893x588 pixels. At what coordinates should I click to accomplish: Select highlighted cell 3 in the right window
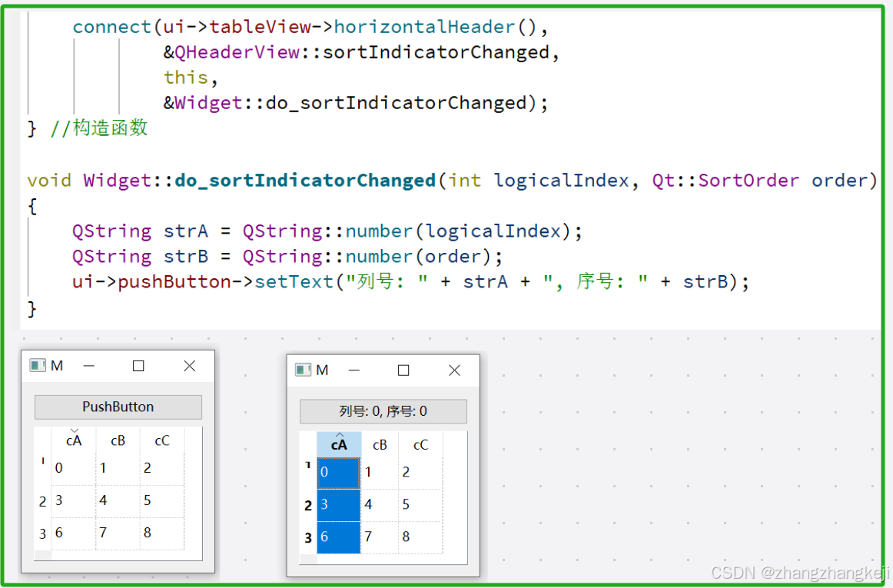(339, 505)
